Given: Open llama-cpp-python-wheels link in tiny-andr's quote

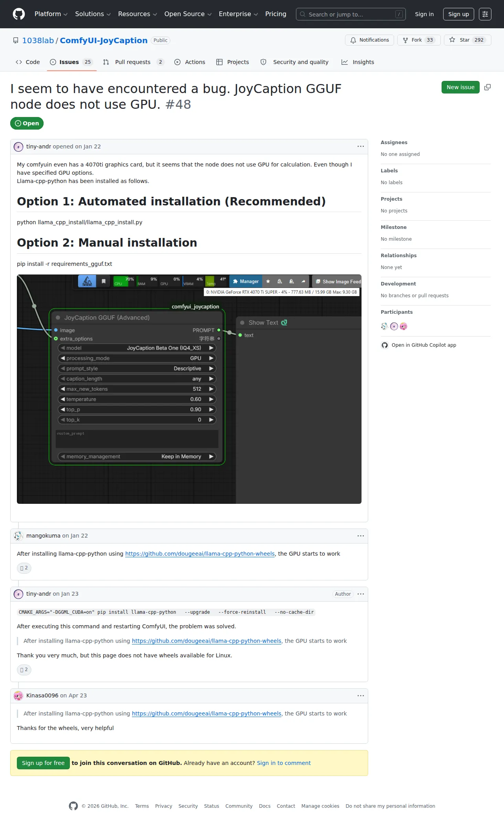Looking at the screenshot, I should (206, 641).
